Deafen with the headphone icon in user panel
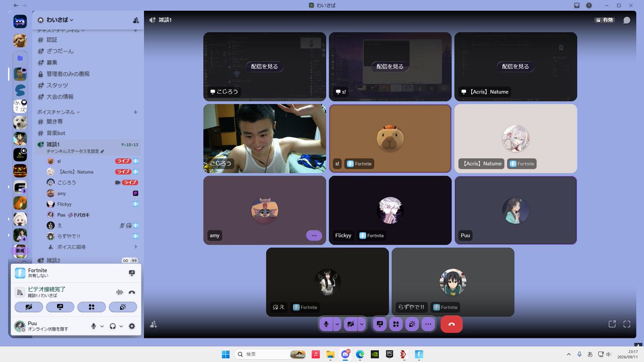This screenshot has height=362, width=644. [x=113, y=326]
